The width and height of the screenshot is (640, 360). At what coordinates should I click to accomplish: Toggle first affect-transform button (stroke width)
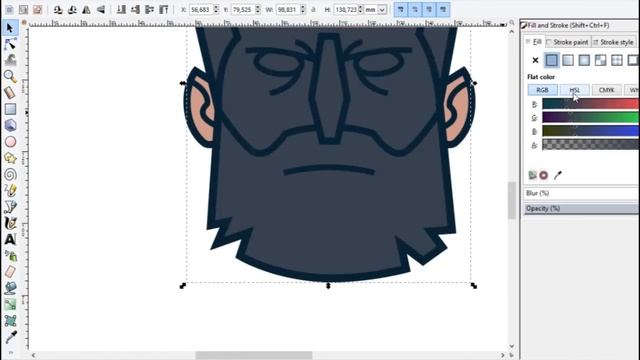[401, 9]
